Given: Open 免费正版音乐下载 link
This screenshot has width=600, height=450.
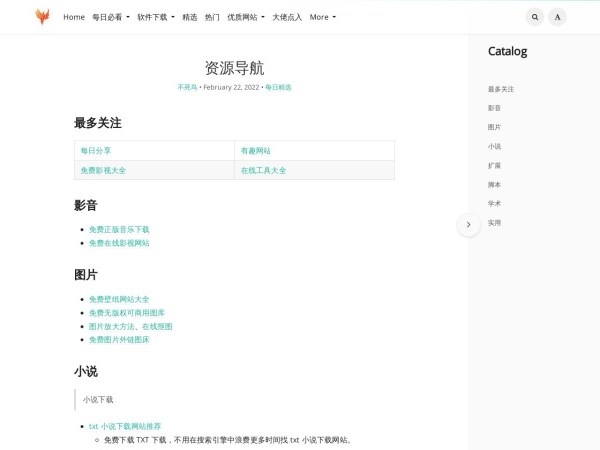Looking at the screenshot, I should click(119, 229).
